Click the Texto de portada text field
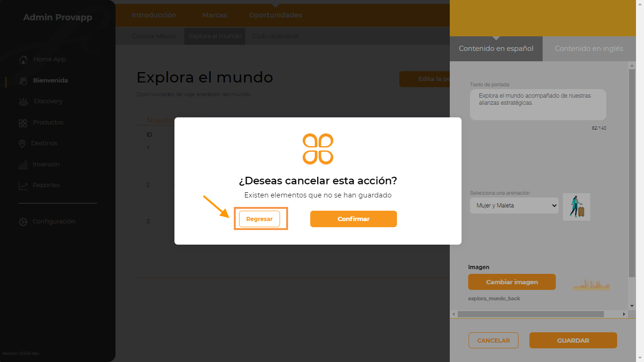The image size is (644, 362). pyautogui.click(x=538, y=105)
